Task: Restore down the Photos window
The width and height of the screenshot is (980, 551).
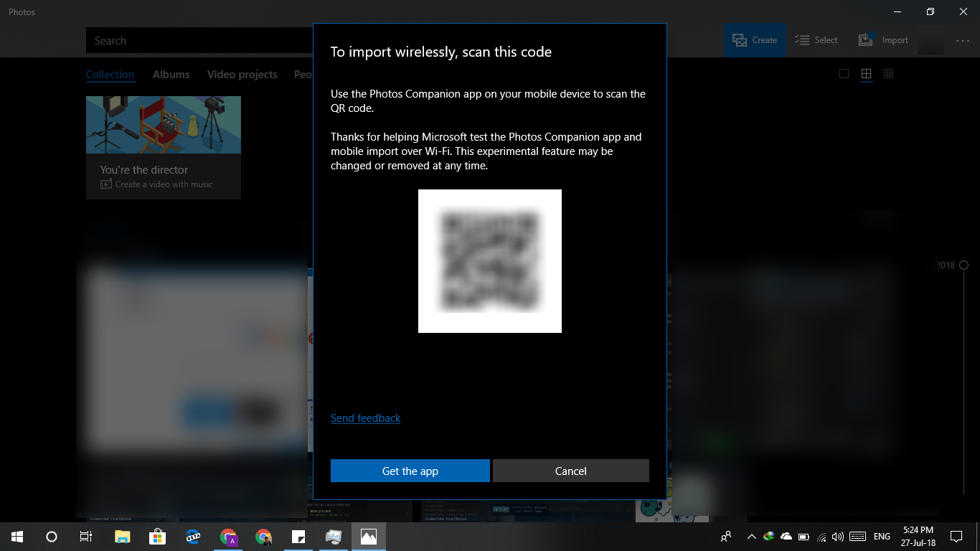Action: click(x=930, y=11)
